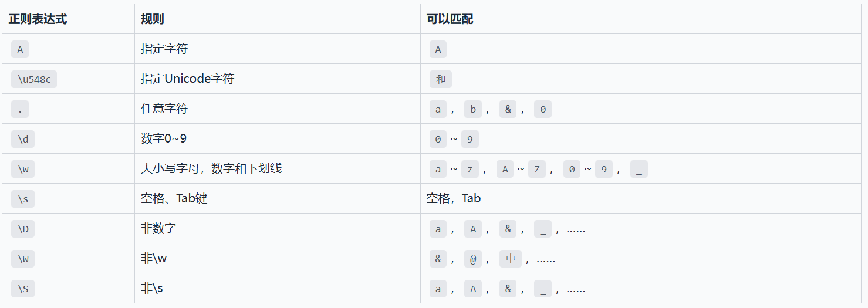This screenshot has width=868, height=308.
Task: Click the \D code chip in first column
Action: 23,229
